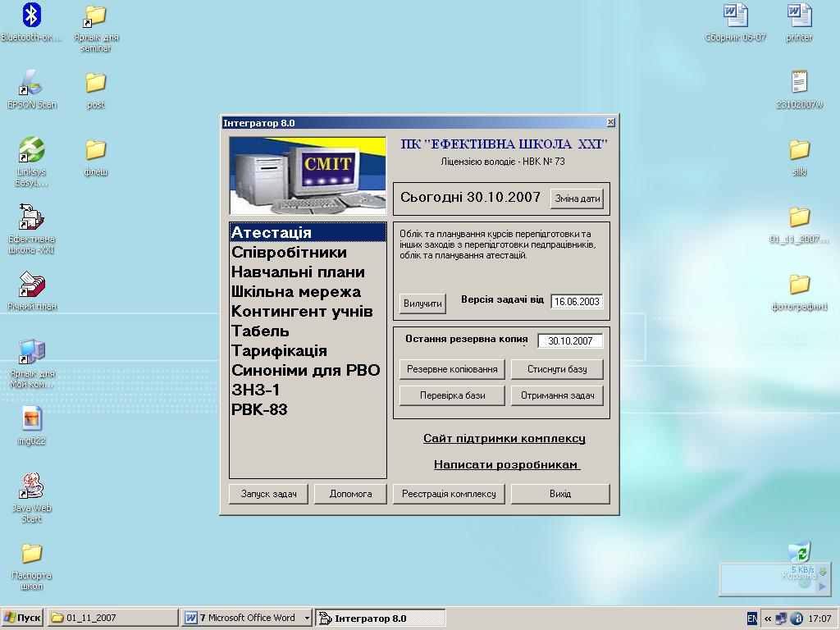This screenshot has height=630, width=840.
Task: Click the Перевірка бази button
Action: click(x=452, y=395)
